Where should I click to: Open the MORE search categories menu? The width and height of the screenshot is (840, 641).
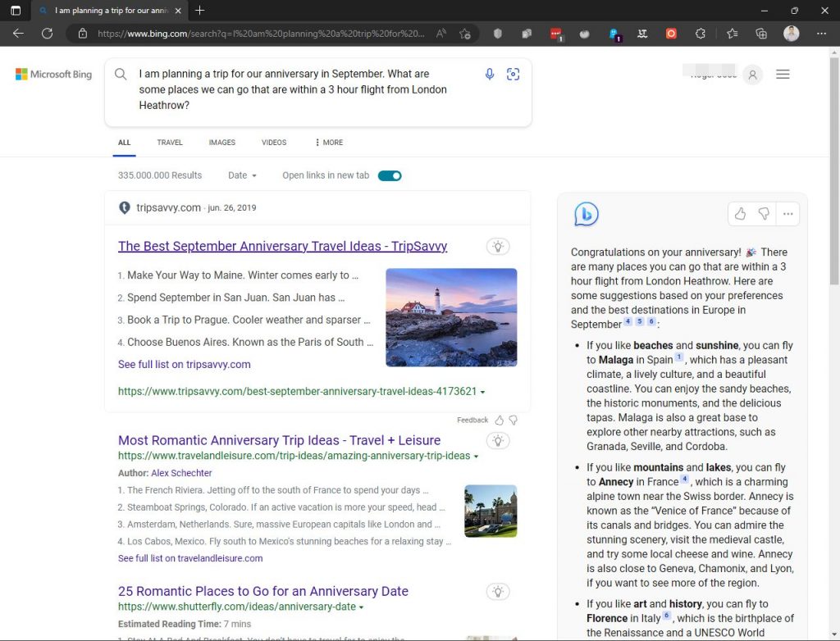[329, 143]
